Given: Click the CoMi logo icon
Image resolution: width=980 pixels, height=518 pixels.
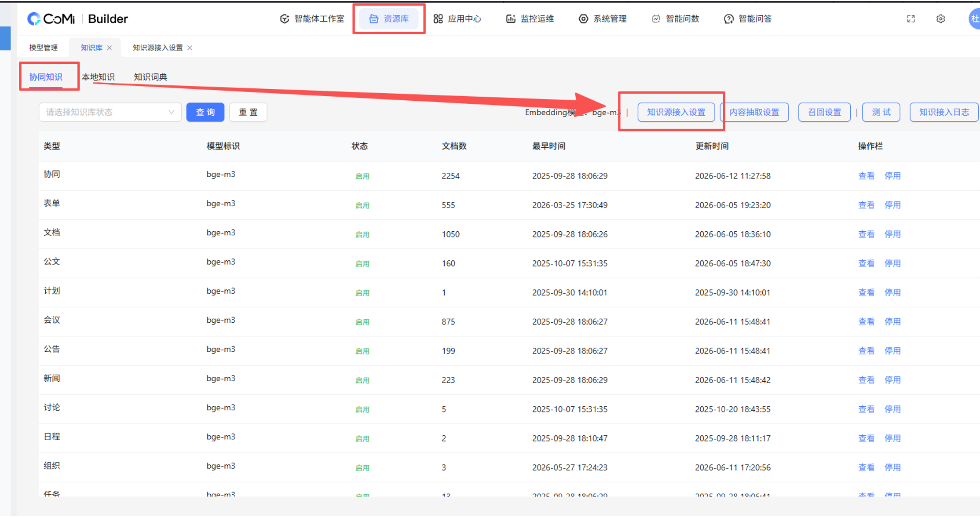Looking at the screenshot, I should 34,19.
